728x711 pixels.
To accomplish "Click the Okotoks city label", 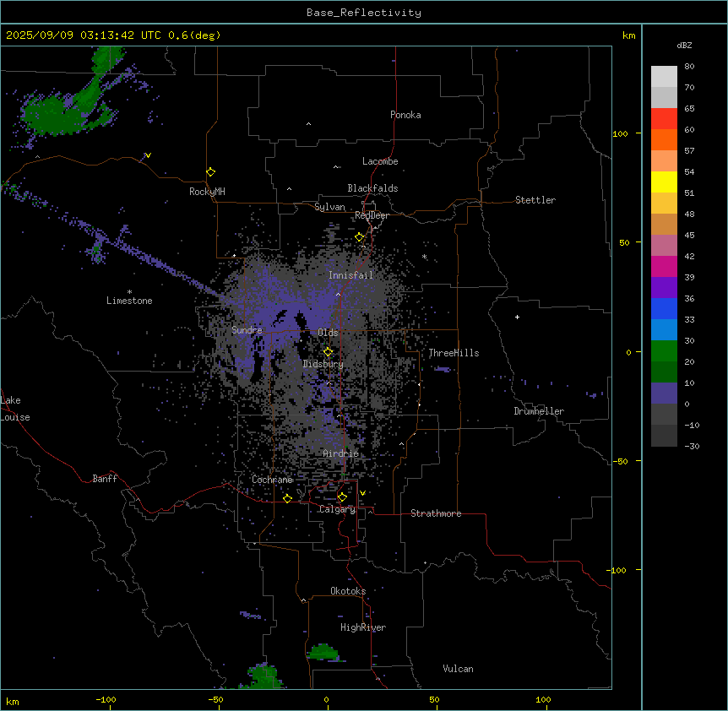I will [x=348, y=591].
